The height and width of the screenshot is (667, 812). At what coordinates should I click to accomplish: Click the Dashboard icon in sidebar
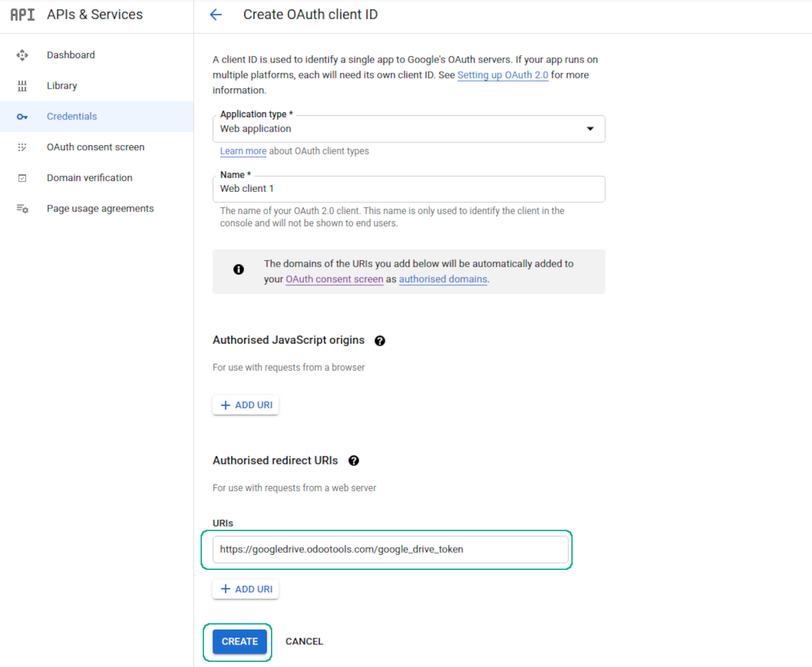click(x=22, y=55)
